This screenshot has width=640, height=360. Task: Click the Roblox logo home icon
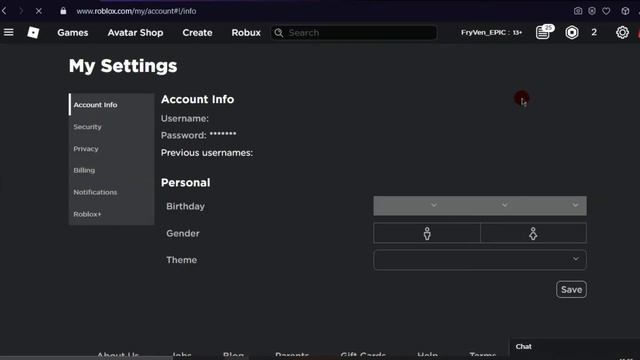click(x=33, y=32)
